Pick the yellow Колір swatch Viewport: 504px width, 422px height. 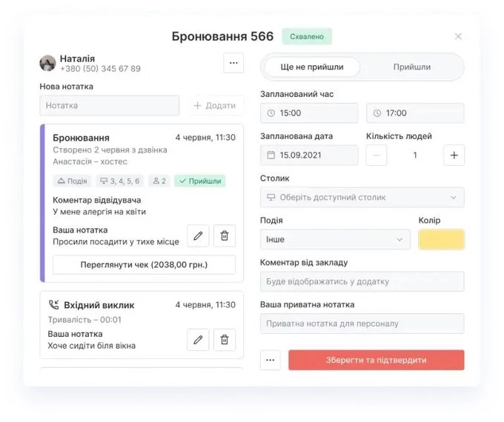click(441, 240)
